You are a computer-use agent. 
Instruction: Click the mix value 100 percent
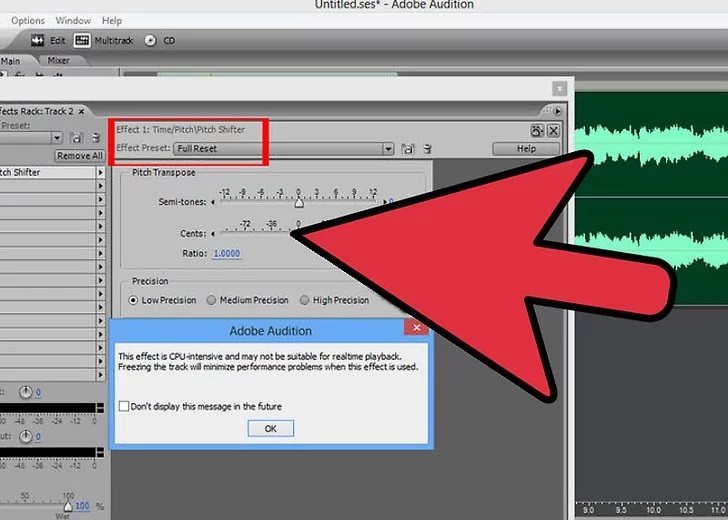pos(82,506)
